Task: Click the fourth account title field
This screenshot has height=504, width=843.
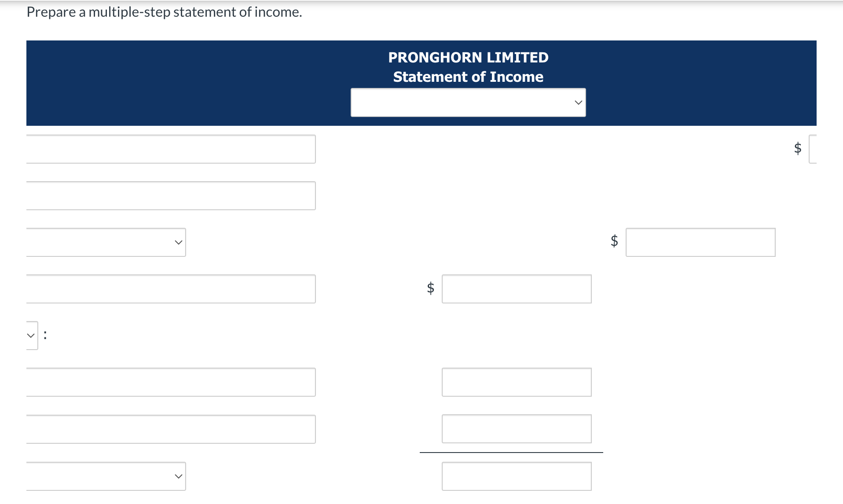Action: [x=171, y=289]
